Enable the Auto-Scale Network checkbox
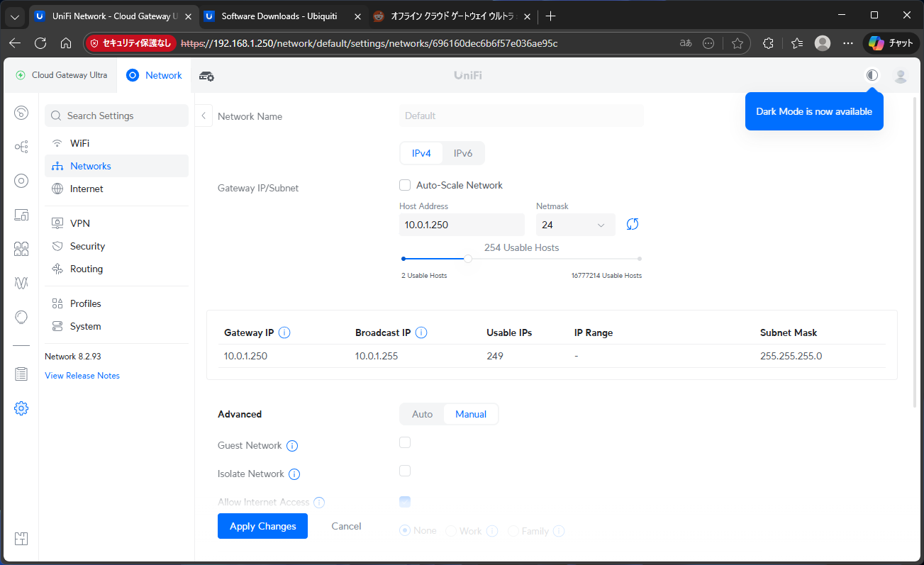This screenshot has height=565, width=924. [405, 185]
